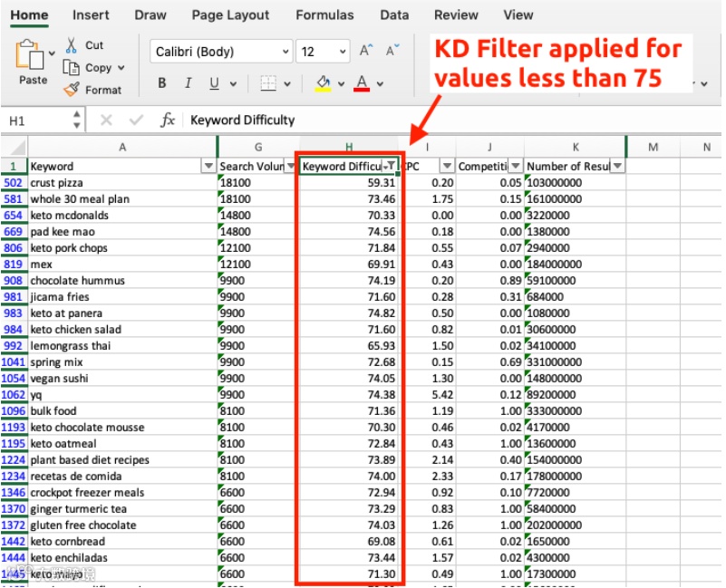Open the Copy options dropdown arrow
The image size is (726, 588).
[x=121, y=68]
